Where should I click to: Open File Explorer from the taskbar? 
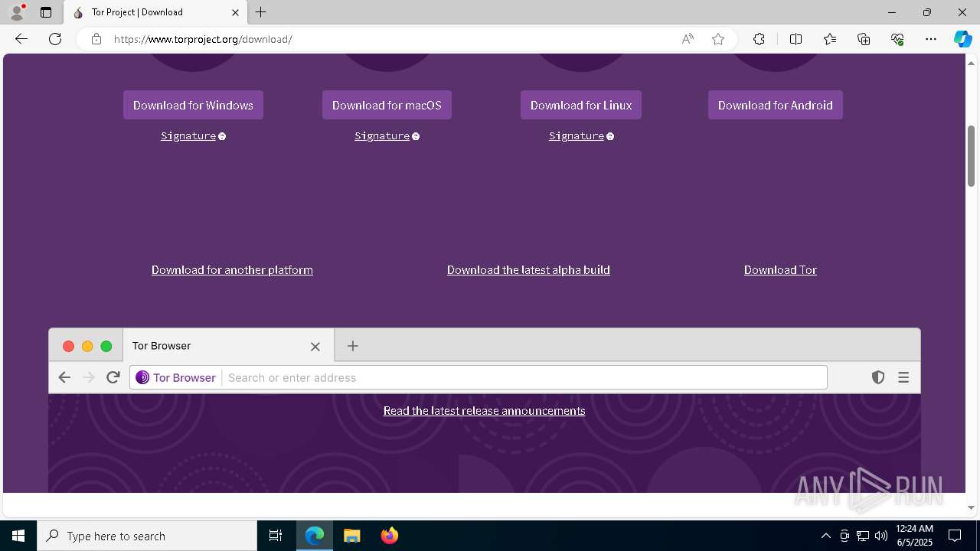[352, 536]
